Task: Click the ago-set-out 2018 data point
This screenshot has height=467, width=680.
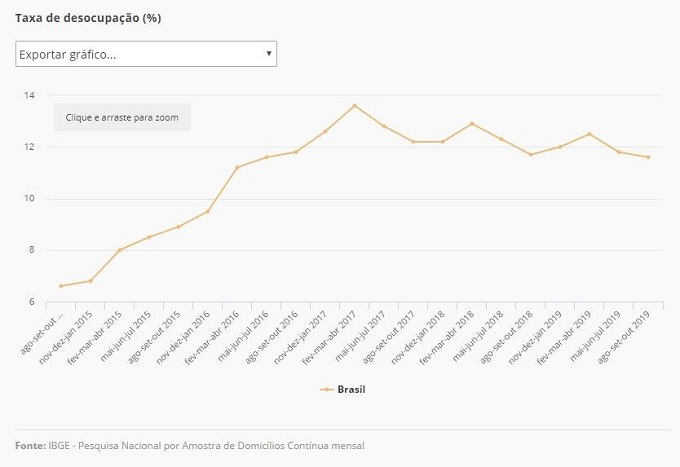Action: [530, 154]
